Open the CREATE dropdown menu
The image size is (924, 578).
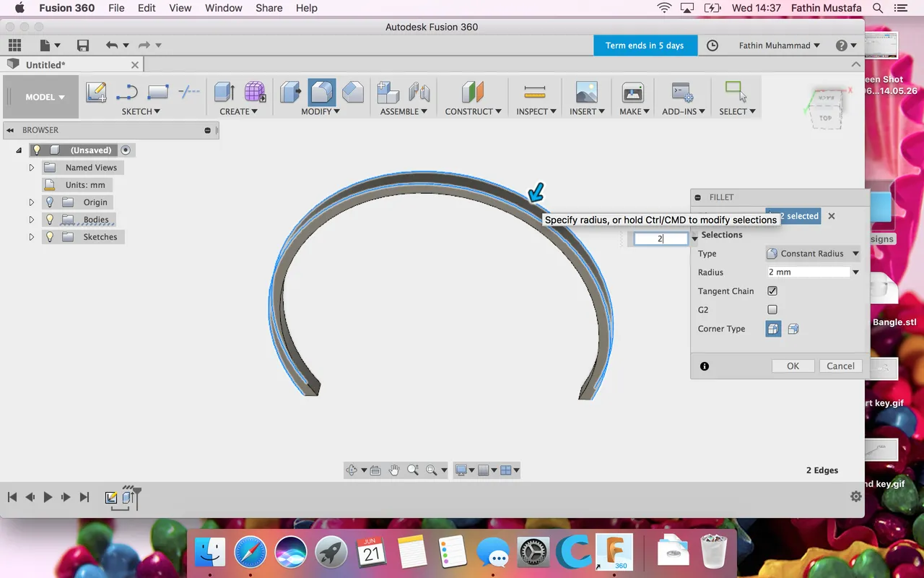[238, 111]
